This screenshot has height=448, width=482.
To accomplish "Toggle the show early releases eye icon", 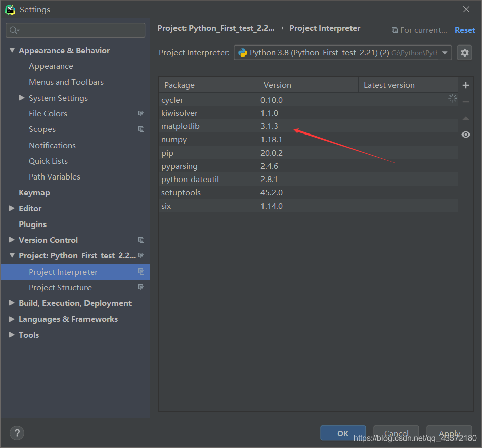I will 466,135.
